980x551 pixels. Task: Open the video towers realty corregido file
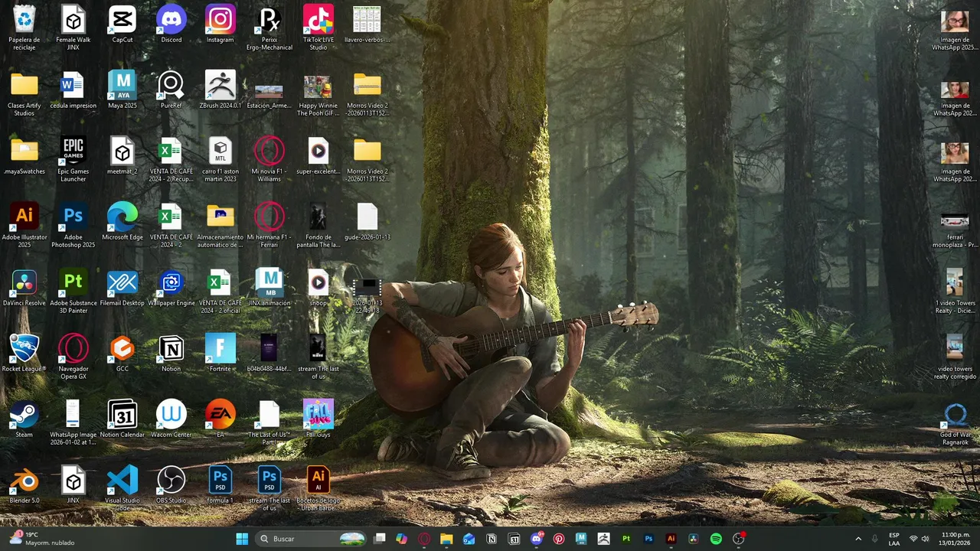955,357
